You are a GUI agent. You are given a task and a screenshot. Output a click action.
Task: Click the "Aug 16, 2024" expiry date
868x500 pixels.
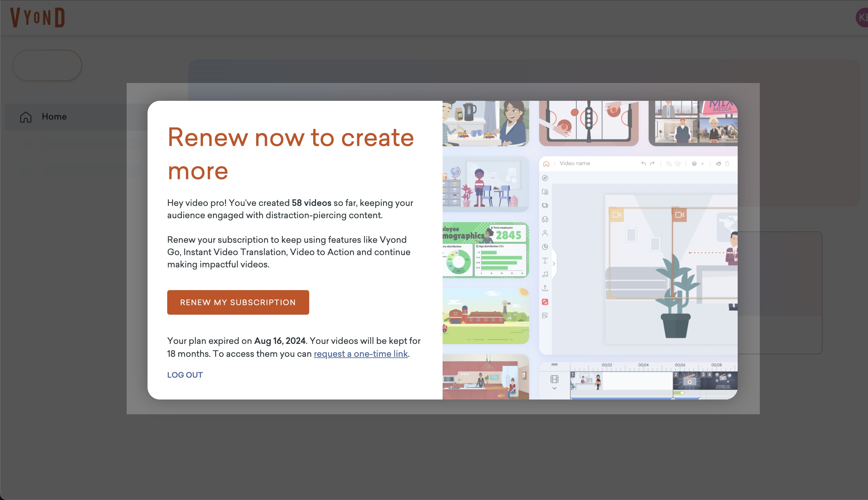(x=279, y=341)
